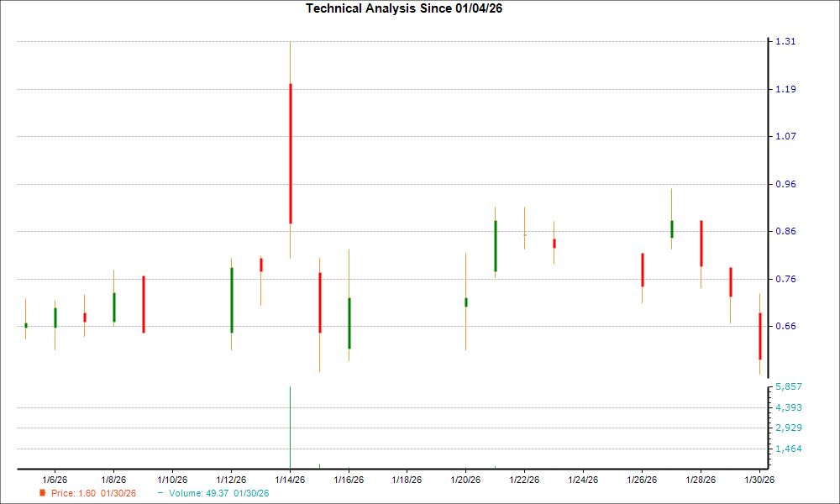This screenshot has height=504, width=840.
Task: Select the green candlestick on 1/8/26
Action: coord(113,309)
